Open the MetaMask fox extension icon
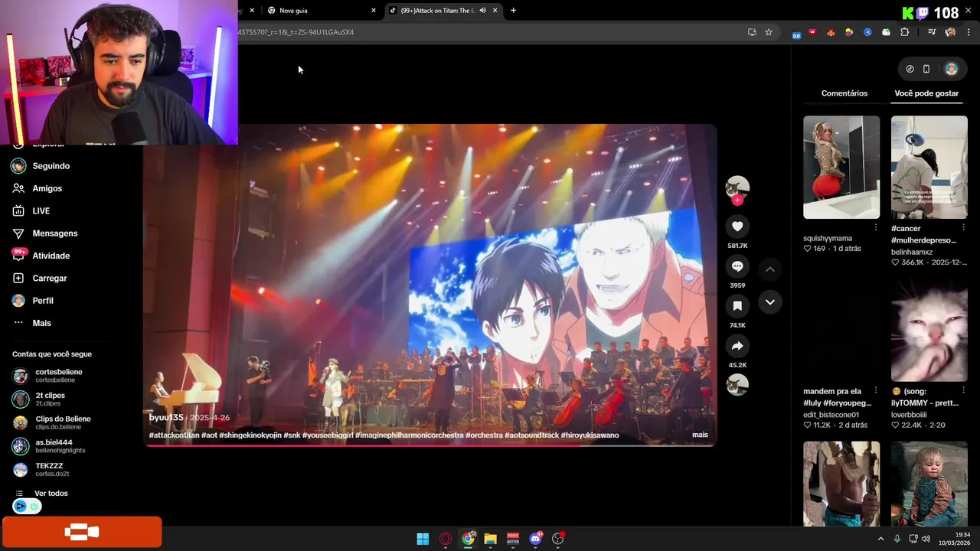The height and width of the screenshot is (551, 980). [x=831, y=32]
